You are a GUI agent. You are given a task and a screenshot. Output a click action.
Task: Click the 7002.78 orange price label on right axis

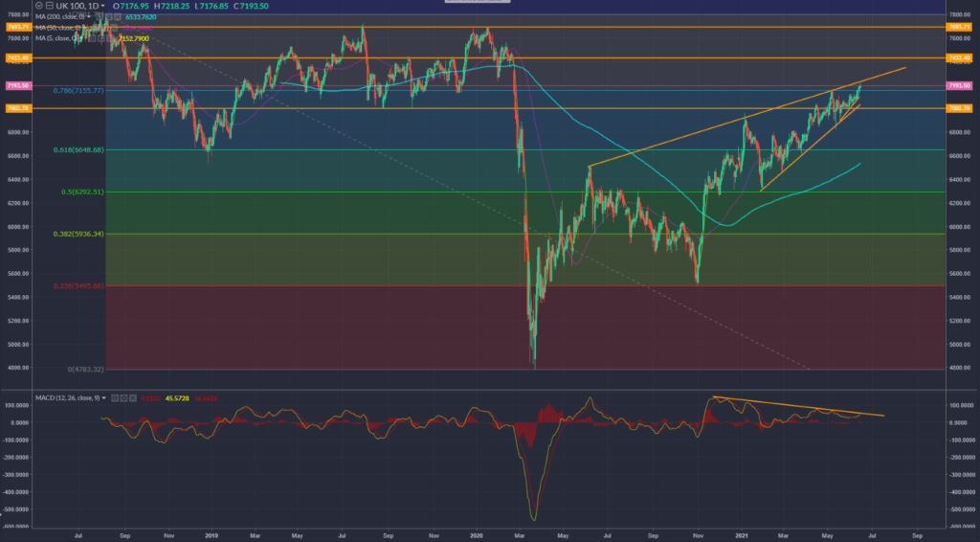960,108
